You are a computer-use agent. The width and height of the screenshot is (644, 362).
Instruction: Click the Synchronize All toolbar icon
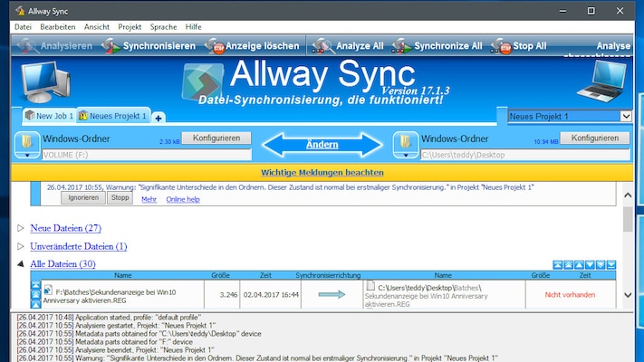(x=399, y=45)
